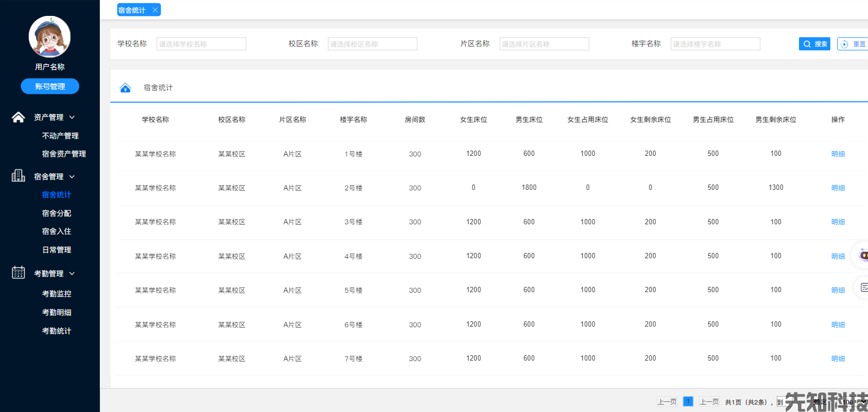Click the calendar icon beside 考勤管理
Viewport: 868px width, 412px height.
pyautogui.click(x=19, y=273)
